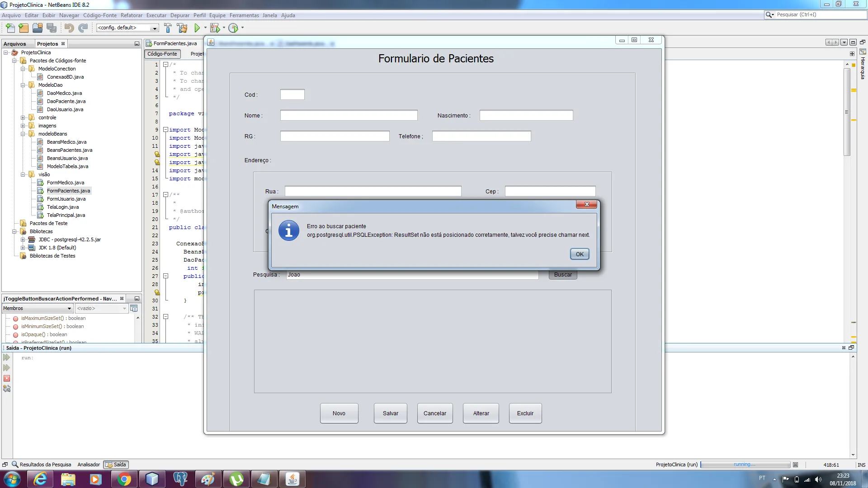Click the Open Project toolbar icon
Screen dimensions: 868x488
click(x=38, y=28)
